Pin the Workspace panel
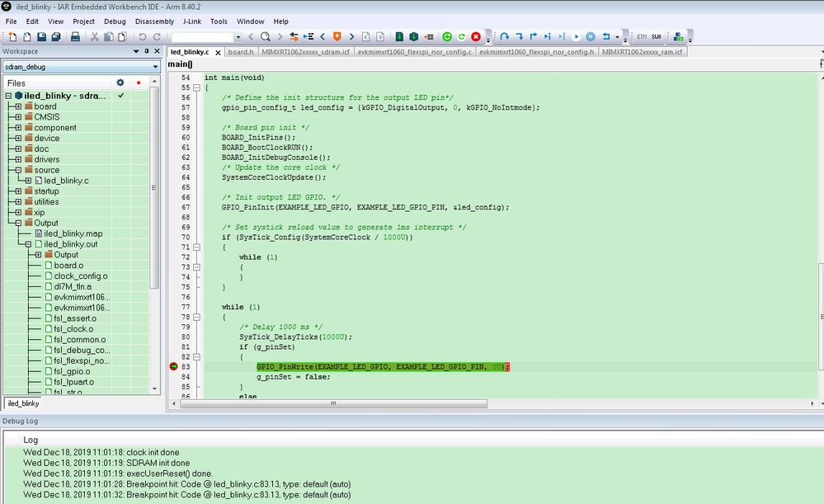 [x=147, y=51]
